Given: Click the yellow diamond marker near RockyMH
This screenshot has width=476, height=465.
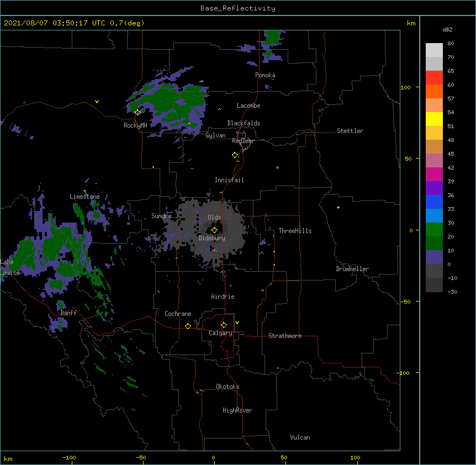Looking at the screenshot, I should (138, 112).
